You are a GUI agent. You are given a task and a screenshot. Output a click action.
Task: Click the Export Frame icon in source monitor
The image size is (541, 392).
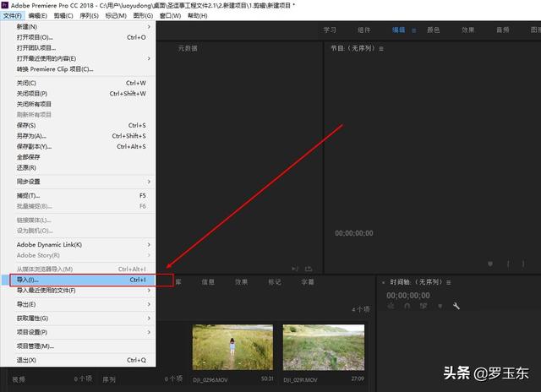click(x=309, y=268)
